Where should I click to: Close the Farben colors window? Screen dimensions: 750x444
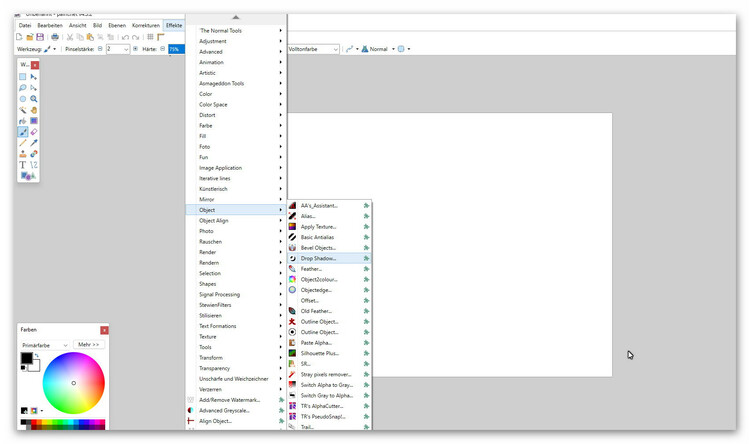click(x=104, y=330)
